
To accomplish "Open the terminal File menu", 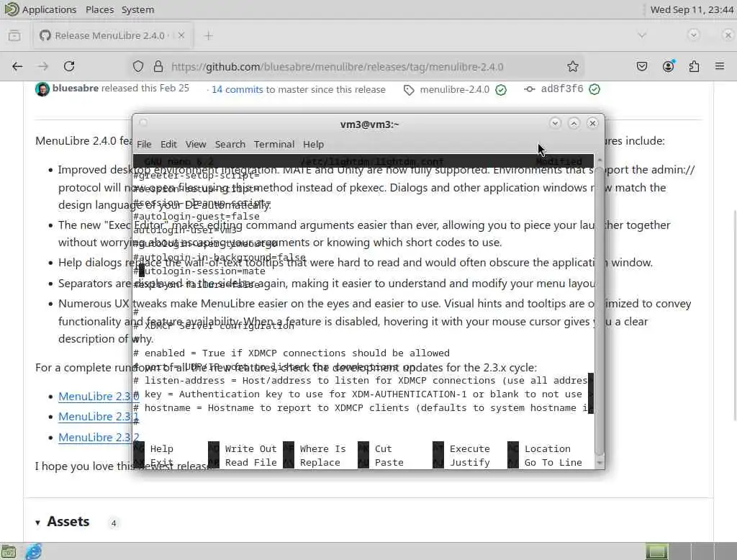I will (144, 145).
